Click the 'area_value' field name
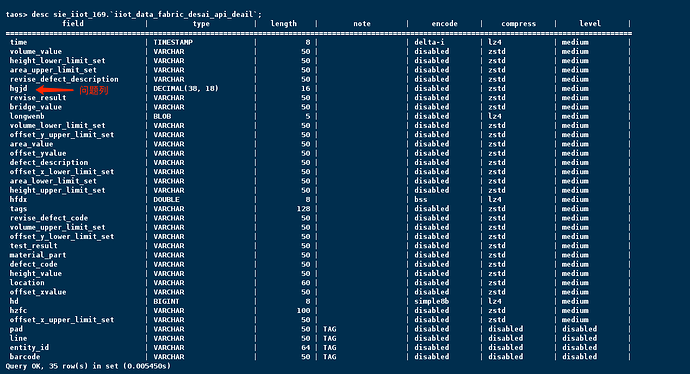This screenshot has width=690, height=374. tap(31, 144)
